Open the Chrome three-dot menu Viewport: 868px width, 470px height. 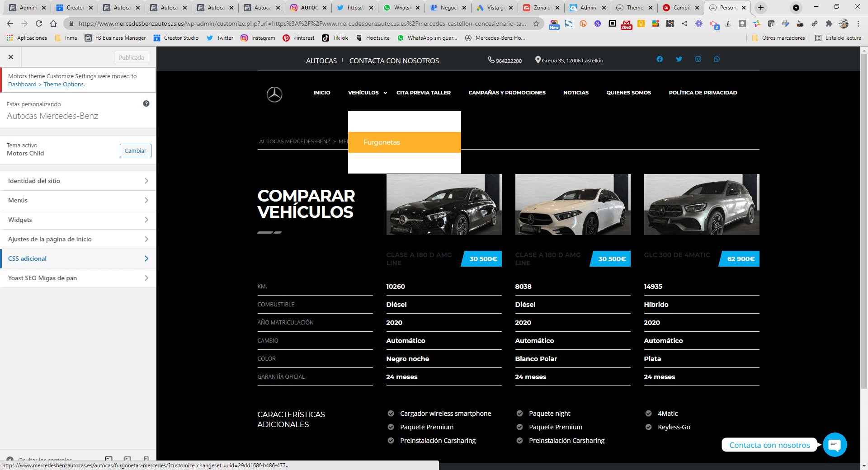tap(858, 23)
